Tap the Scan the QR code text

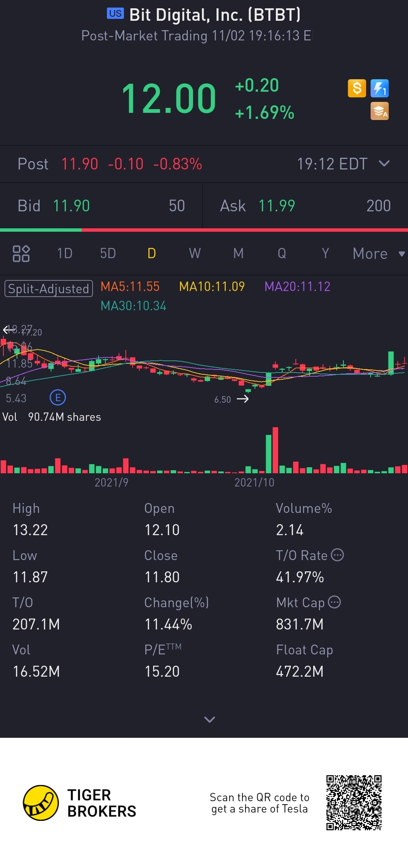point(260,803)
